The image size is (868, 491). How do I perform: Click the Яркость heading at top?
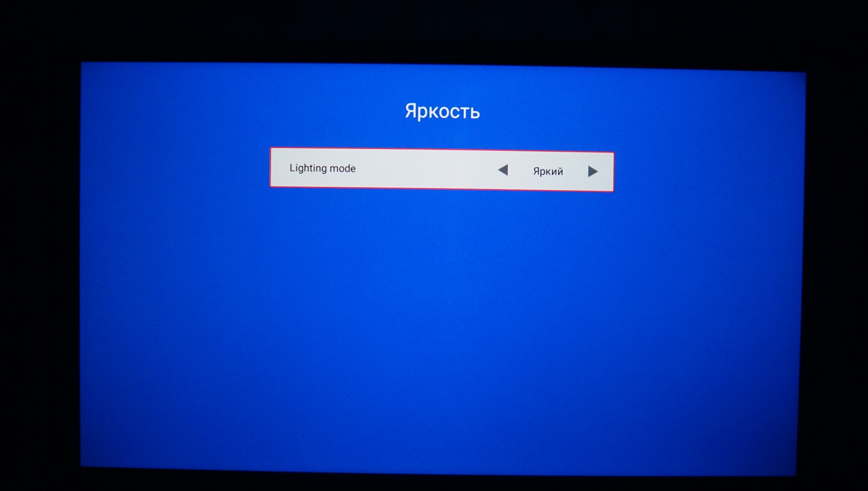[442, 111]
